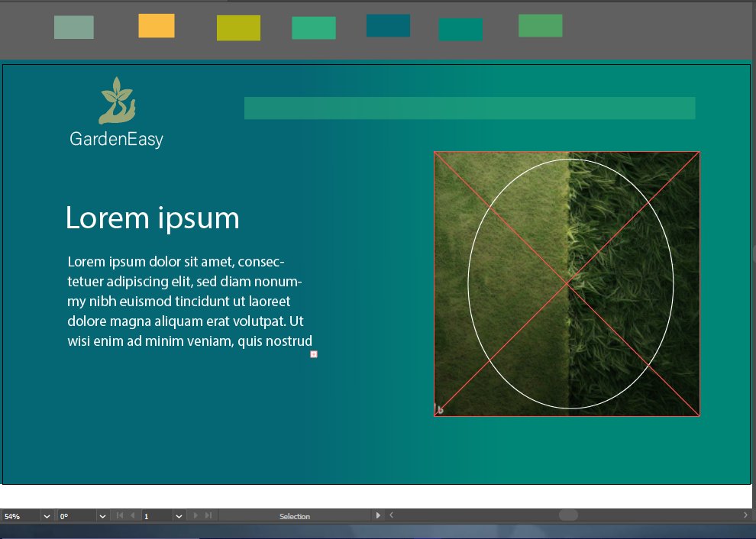The height and width of the screenshot is (539, 756).
Task: Go to the first artboard
Action: pos(120,515)
